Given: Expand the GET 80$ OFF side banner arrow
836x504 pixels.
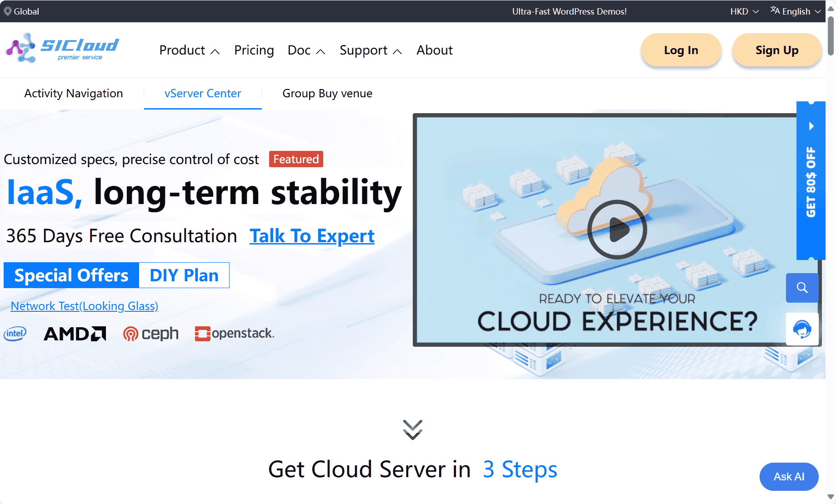Looking at the screenshot, I should coord(811,126).
